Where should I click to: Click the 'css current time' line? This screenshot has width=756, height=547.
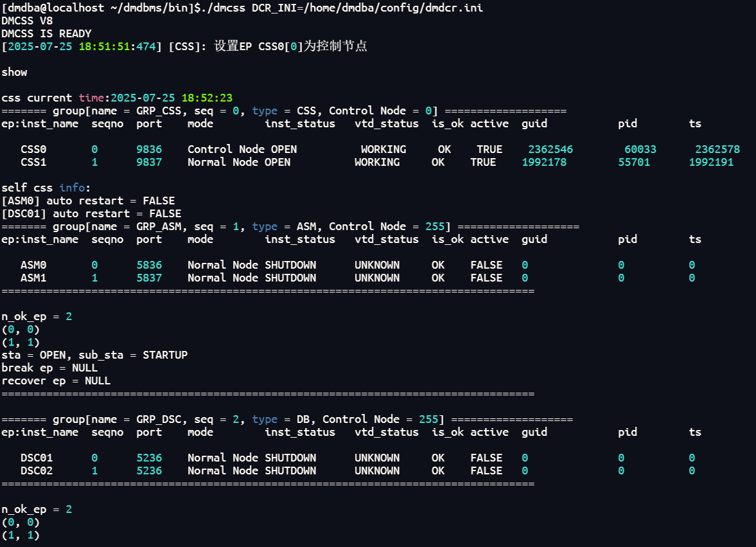point(117,98)
